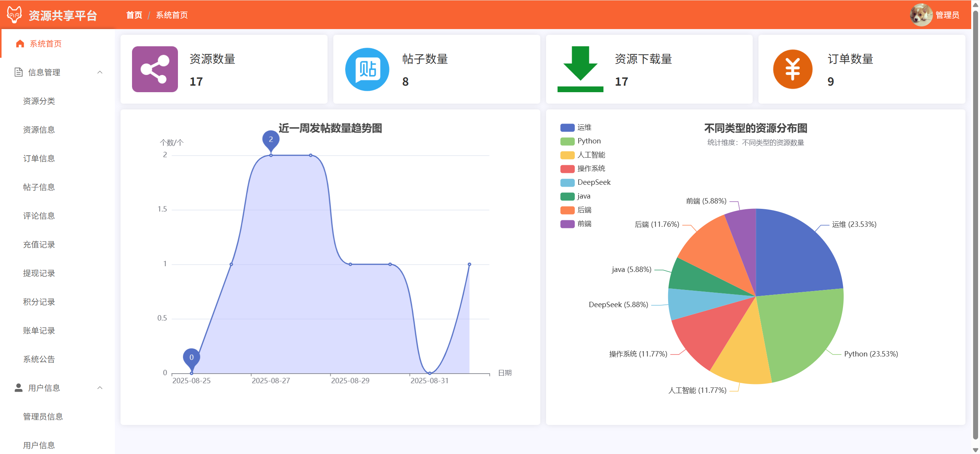
Task: Open 订单信息 menu item
Action: click(x=39, y=158)
